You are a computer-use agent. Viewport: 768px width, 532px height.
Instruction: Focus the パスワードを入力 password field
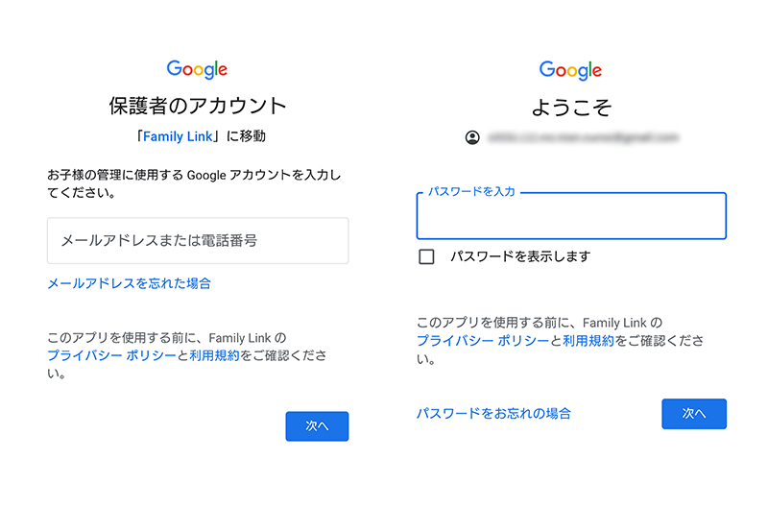point(571,215)
